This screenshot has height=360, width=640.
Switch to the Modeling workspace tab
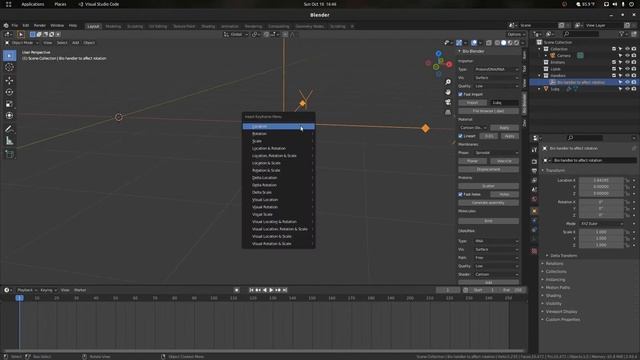113,26
